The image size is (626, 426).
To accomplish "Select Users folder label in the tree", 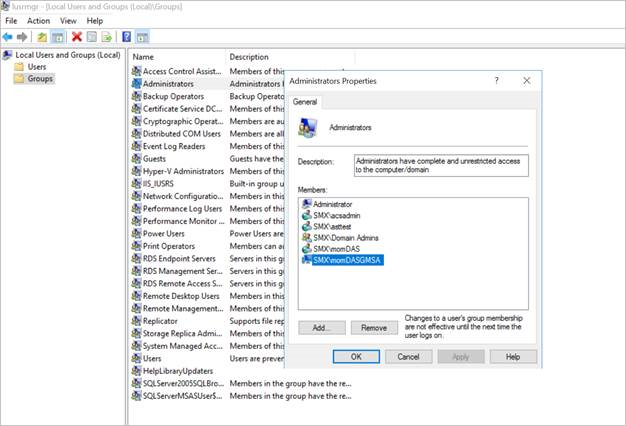I will coord(37,67).
